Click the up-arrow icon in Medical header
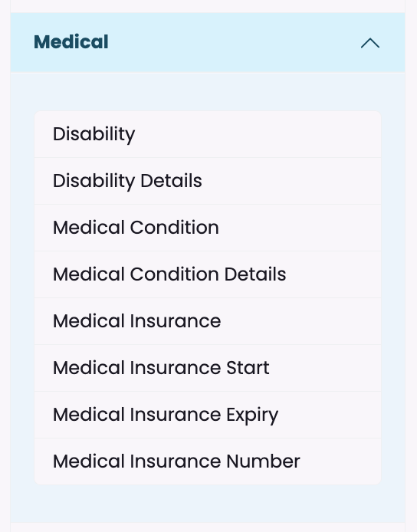This screenshot has width=417, height=532. coord(370,43)
